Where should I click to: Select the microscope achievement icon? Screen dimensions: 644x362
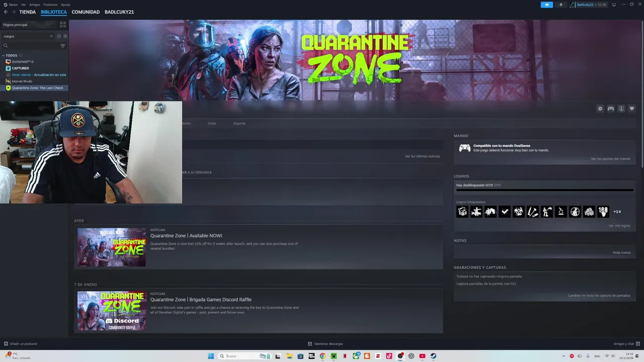561,212
